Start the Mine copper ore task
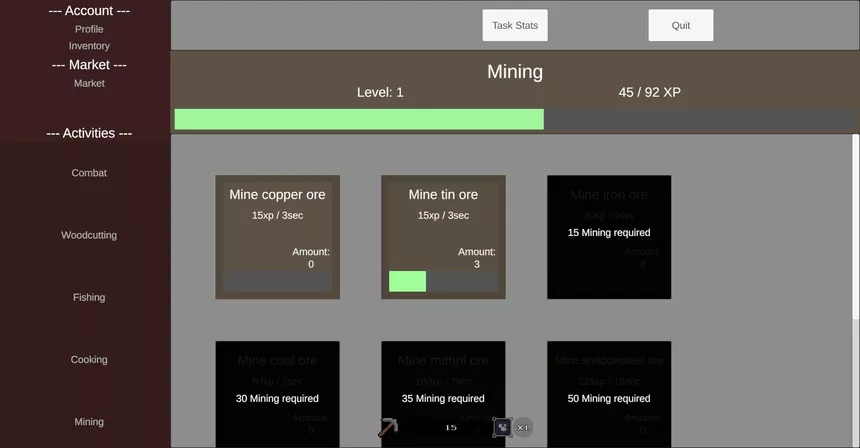 point(277,237)
